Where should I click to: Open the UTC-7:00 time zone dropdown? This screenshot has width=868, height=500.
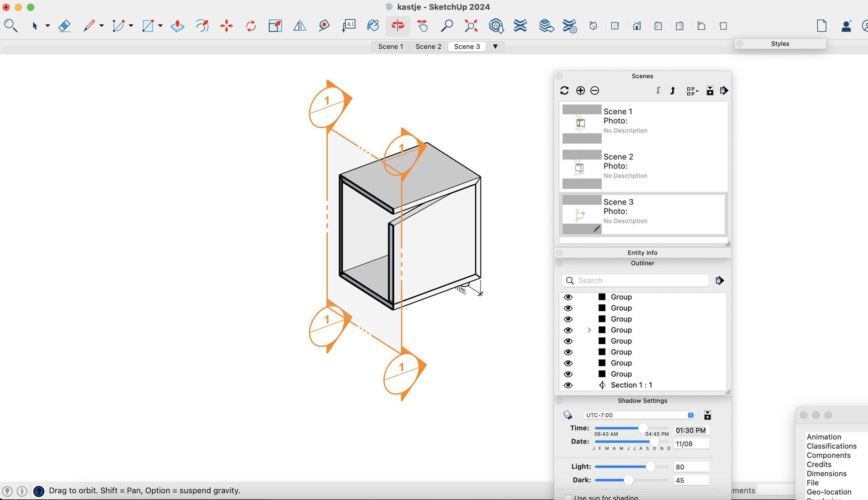pyautogui.click(x=639, y=415)
